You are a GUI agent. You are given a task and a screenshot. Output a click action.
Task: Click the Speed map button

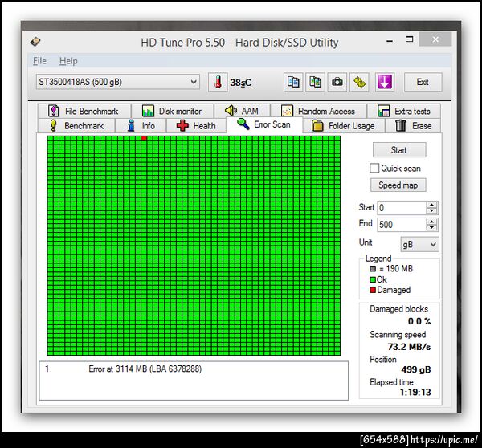tap(398, 185)
